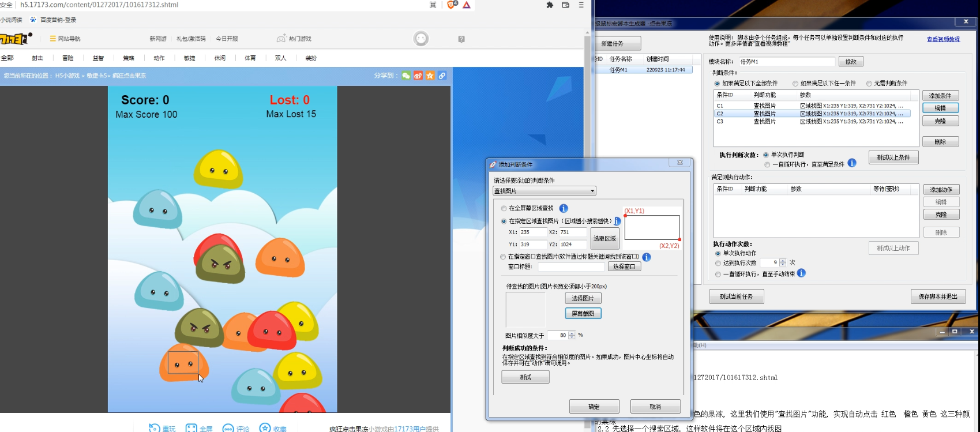Decrease the 图片相似度 value with the down arrow
The height and width of the screenshot is (432, 980).
click(x=572, y=337)
